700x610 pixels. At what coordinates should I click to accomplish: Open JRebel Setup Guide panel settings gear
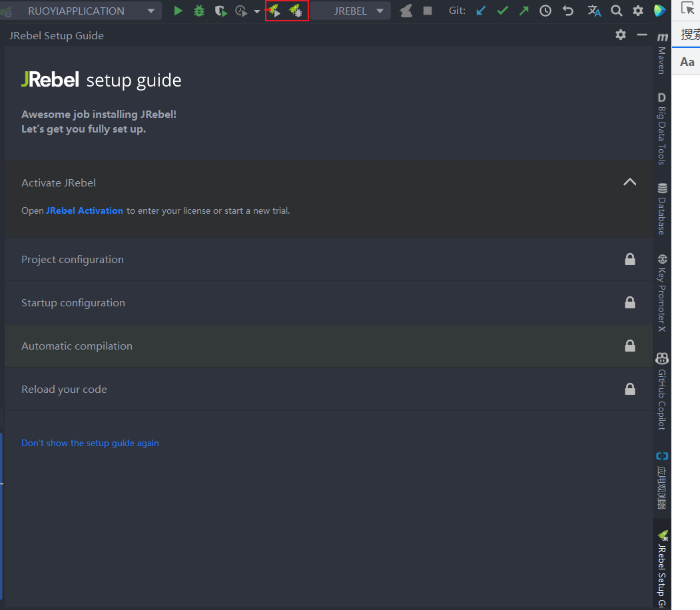(x=621, y=35)
